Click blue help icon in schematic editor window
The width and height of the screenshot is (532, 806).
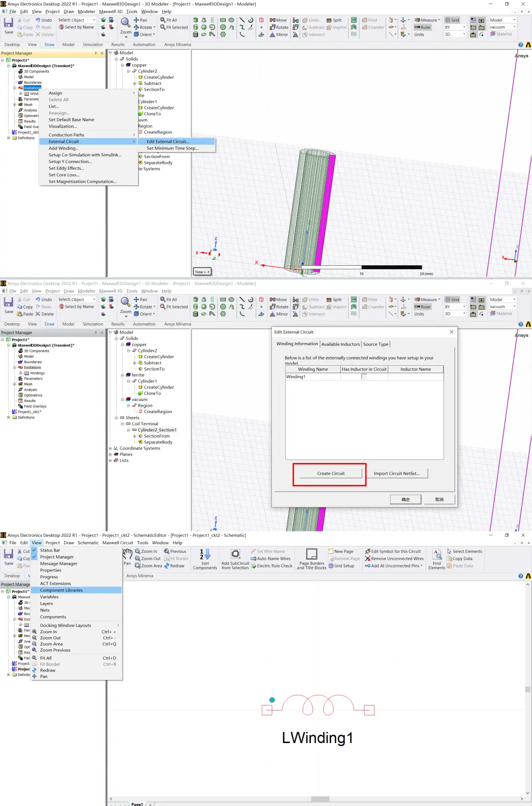(x=520, y=576)
